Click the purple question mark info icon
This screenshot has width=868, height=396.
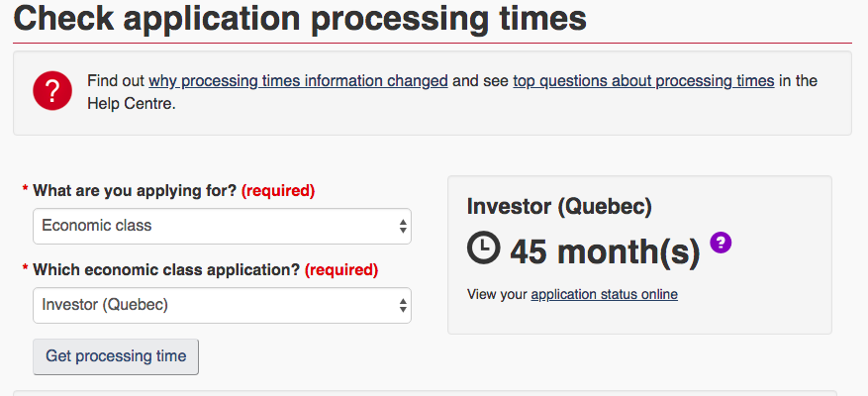pyautogui.click(x=721, y=243)
